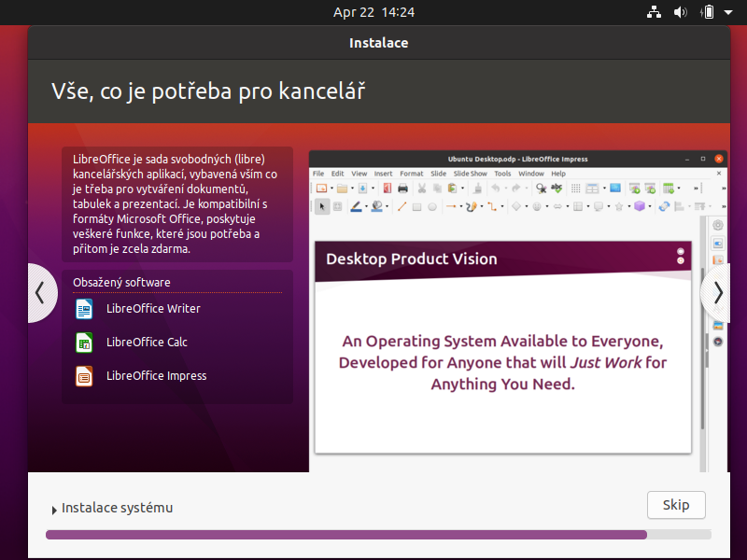Open the Insert menu in Impress
This screenshot has width=747, height=560.
pyautogui.click(x=383, y=174)
